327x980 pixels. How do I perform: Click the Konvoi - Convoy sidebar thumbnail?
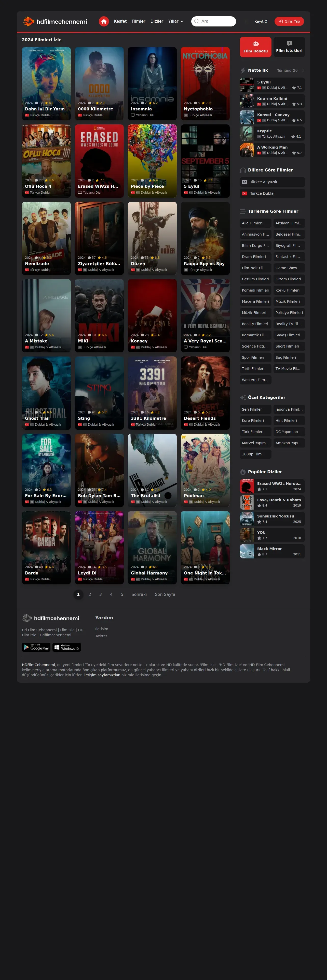pos(247,118)
